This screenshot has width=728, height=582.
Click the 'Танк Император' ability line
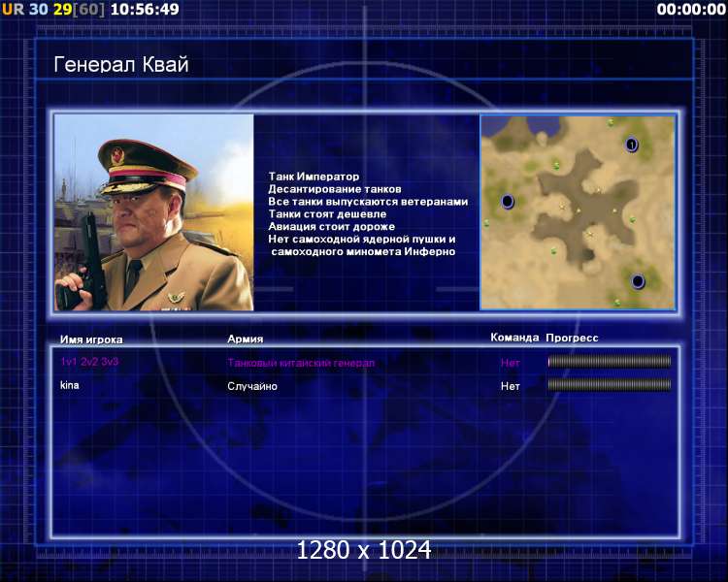314,177
